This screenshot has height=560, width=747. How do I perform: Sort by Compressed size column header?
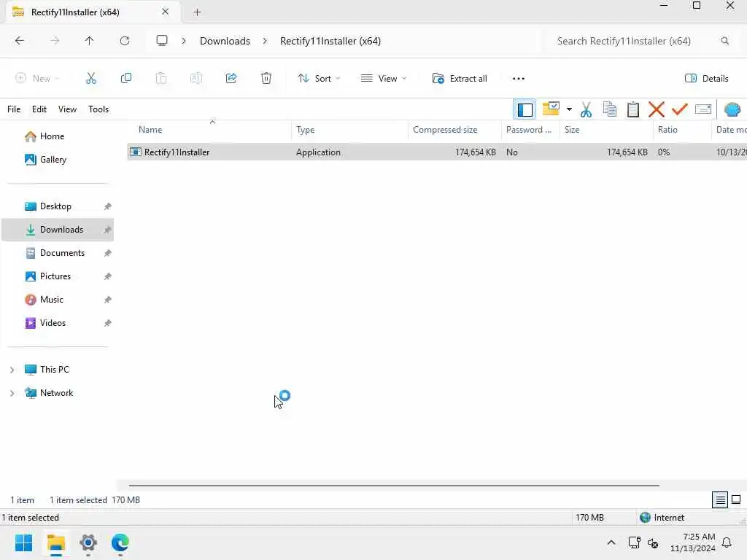click(x=454, y=130)
